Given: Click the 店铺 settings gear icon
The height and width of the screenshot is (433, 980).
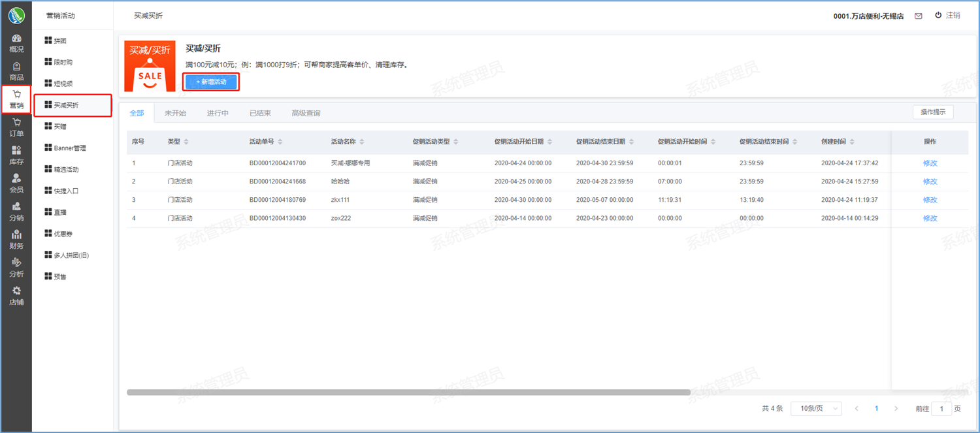Looking at the screenshot, I should pyautogui.click(x=16, y=291).
